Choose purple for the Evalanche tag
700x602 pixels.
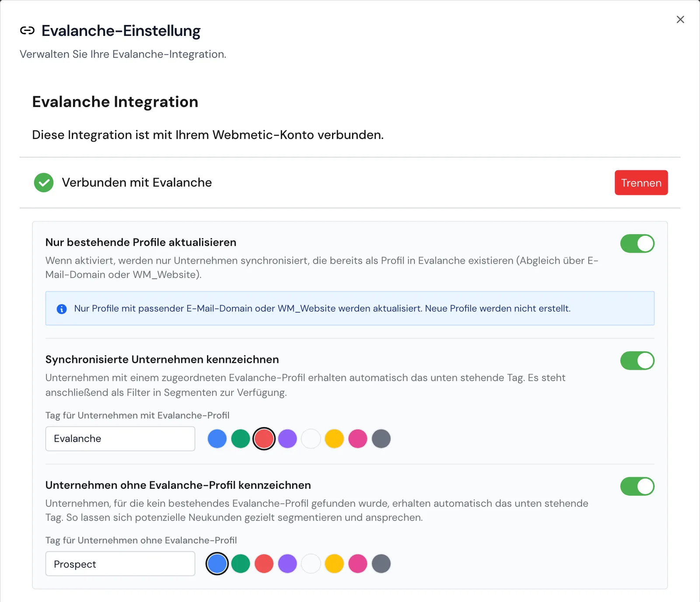pos(287,438)
